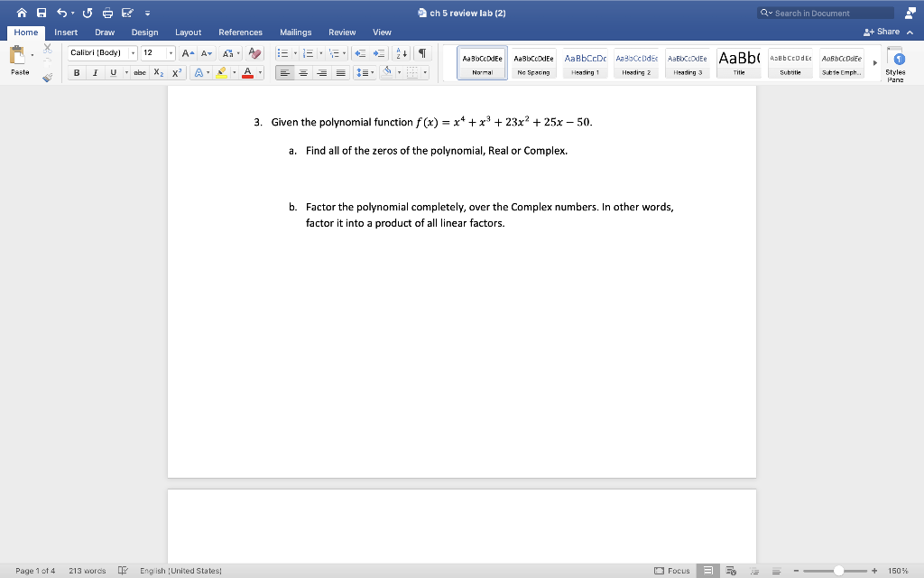Click the Search in Document field
Screen dimensions: 924x578
click(x=824, y=13)
